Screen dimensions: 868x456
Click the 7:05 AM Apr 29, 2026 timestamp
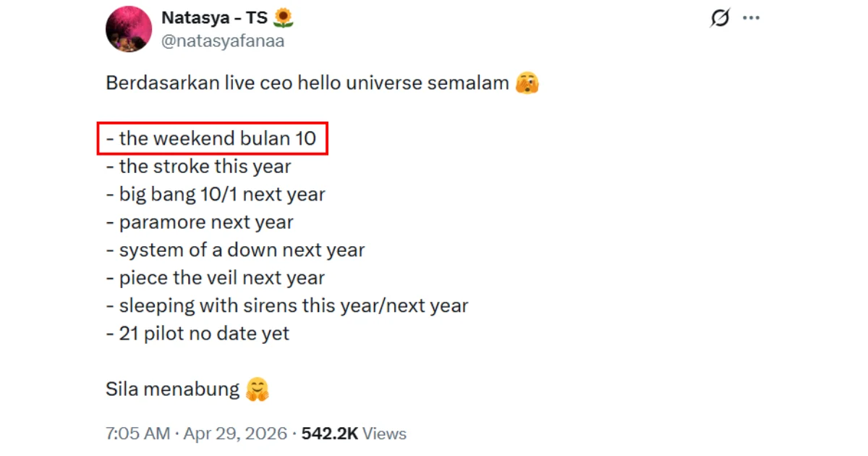coord(197,434)
